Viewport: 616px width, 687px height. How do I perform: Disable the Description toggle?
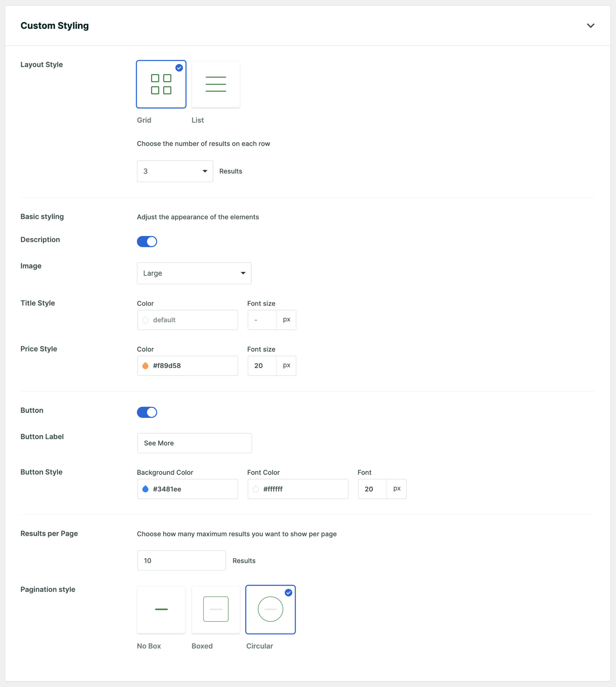tap(147, 241)
